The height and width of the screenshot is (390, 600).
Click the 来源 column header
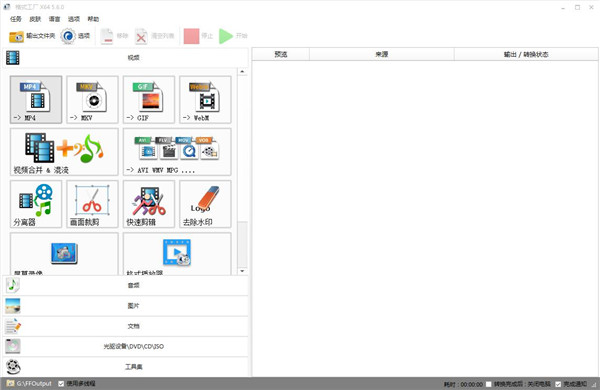(382, 54)
